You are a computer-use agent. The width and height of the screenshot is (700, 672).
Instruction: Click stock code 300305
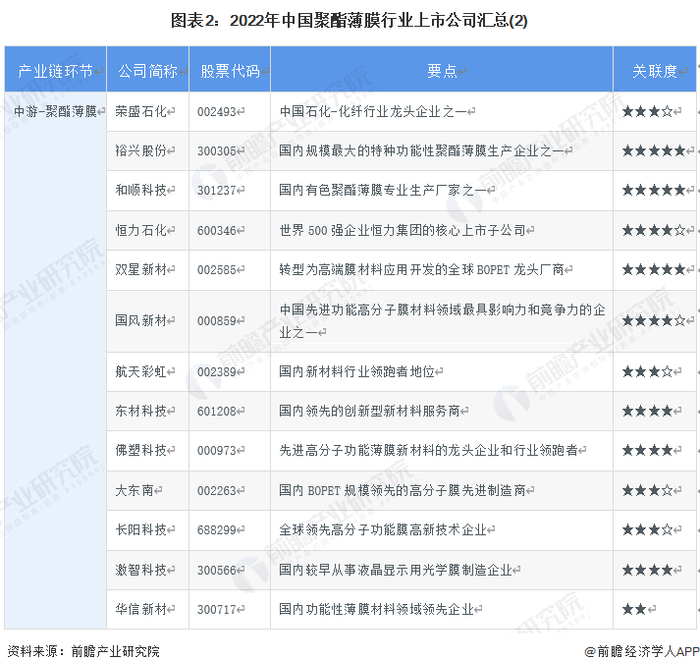pyautogui.click(x=217, y=151)
